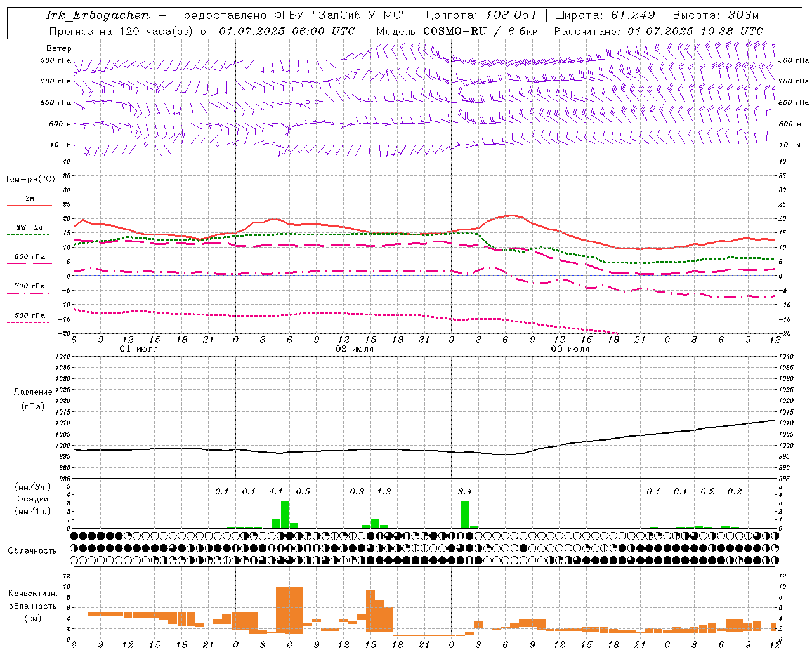Click the 850 гПа temperature legend entry
This screenshot has width=812, height=650.
(30, 259)
